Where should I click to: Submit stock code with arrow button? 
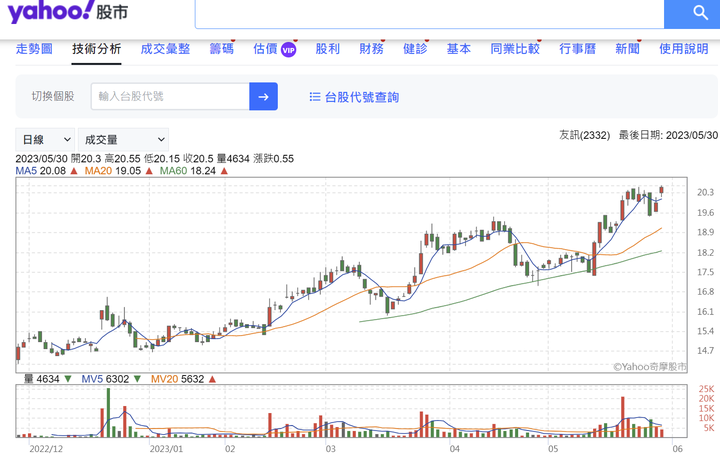click(x=263, y=96)
